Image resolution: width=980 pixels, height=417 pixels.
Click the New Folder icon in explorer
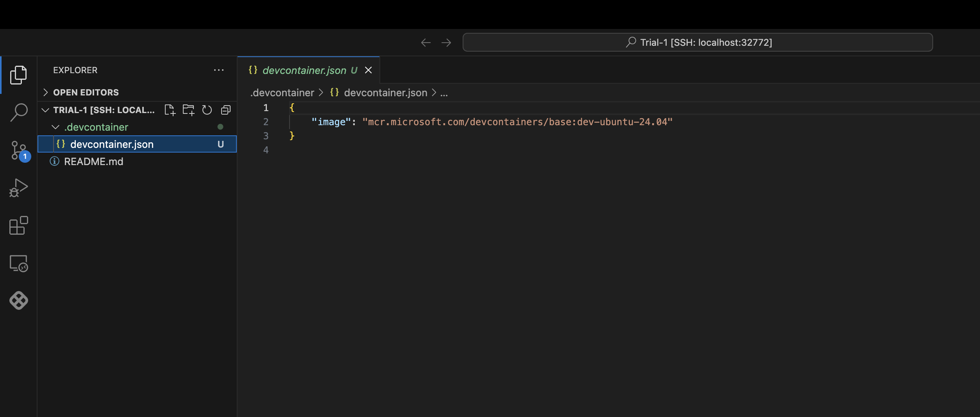(x=188, y=110)
